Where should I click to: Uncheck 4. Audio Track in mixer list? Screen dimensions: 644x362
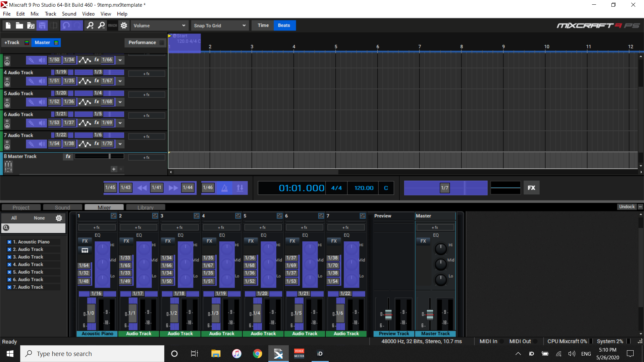[9, 264]
